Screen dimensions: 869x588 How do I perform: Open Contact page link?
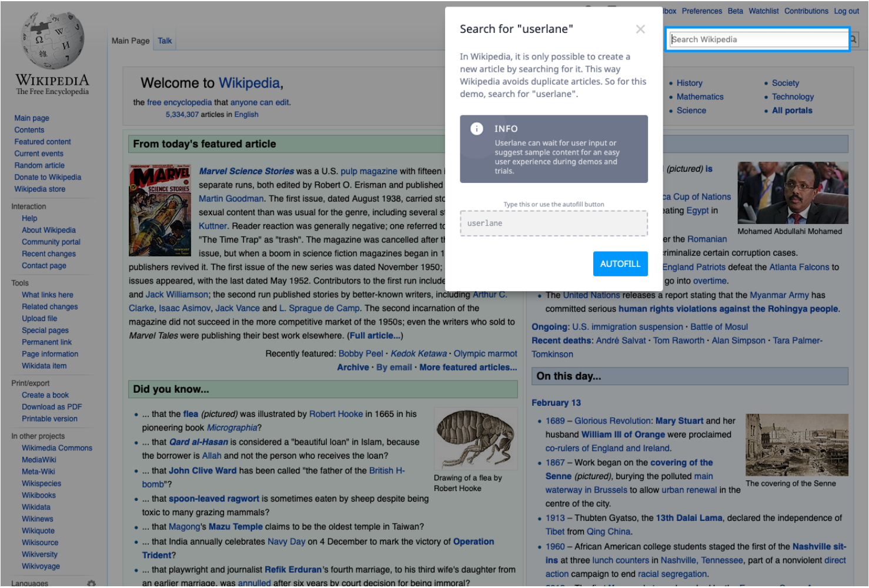click(44, 265)
